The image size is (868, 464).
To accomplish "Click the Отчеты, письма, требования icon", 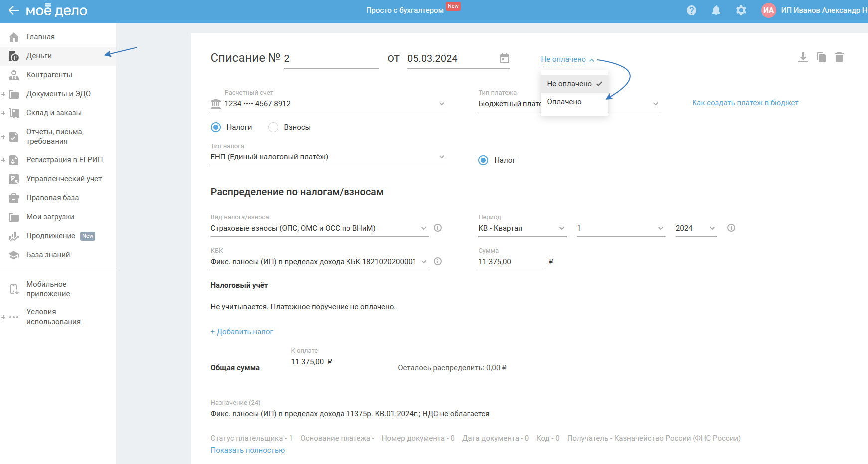I will pos(14,136).
